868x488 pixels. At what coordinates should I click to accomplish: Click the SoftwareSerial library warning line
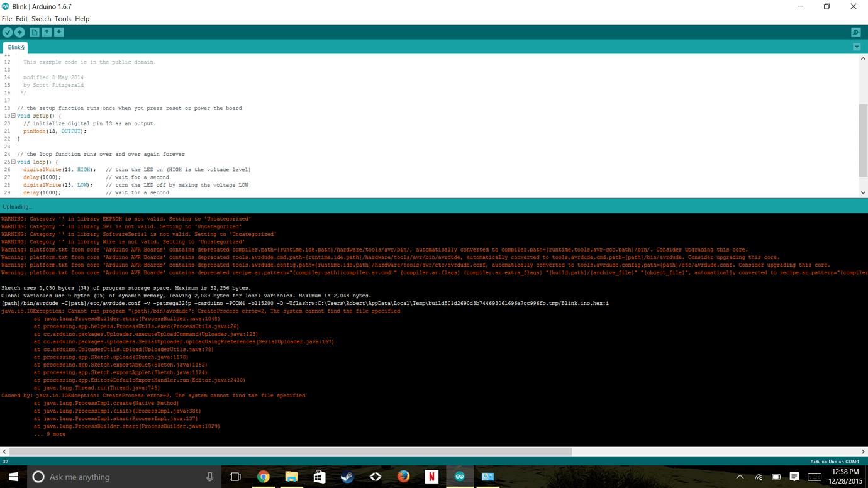pos(139,234)
